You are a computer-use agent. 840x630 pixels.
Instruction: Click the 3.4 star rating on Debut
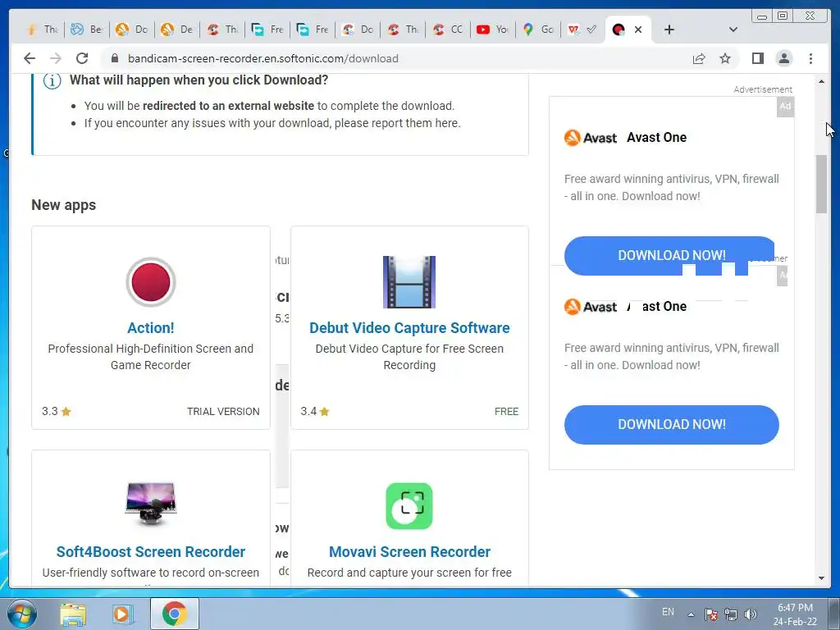tap(315, 412)
